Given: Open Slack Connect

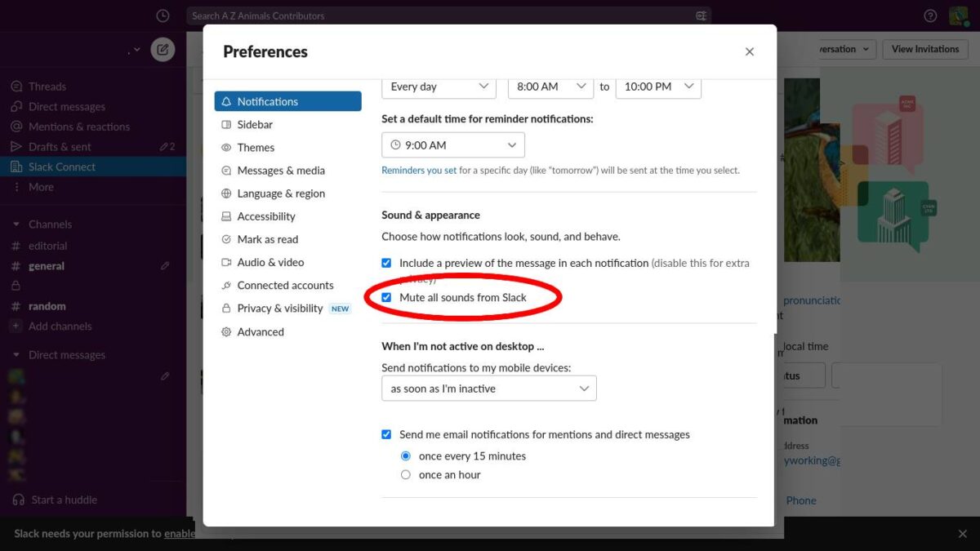Looking at the screenshot, I should point(93,167).
